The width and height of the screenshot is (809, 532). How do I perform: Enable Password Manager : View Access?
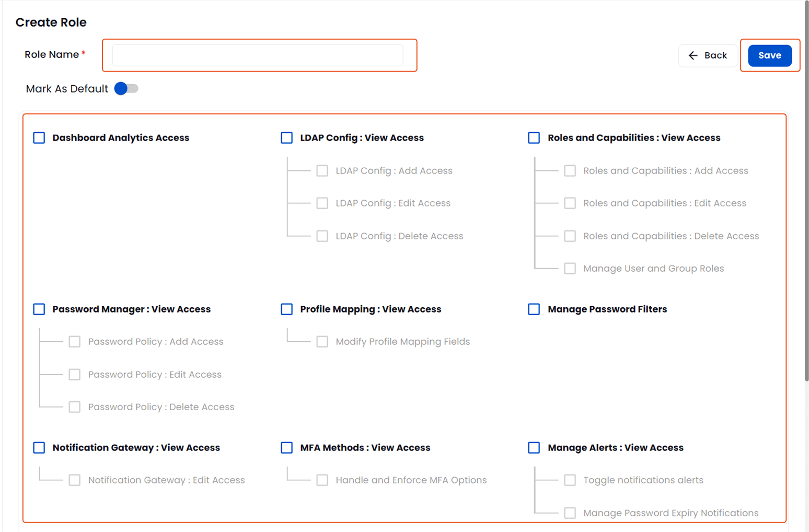coord(39,309)
